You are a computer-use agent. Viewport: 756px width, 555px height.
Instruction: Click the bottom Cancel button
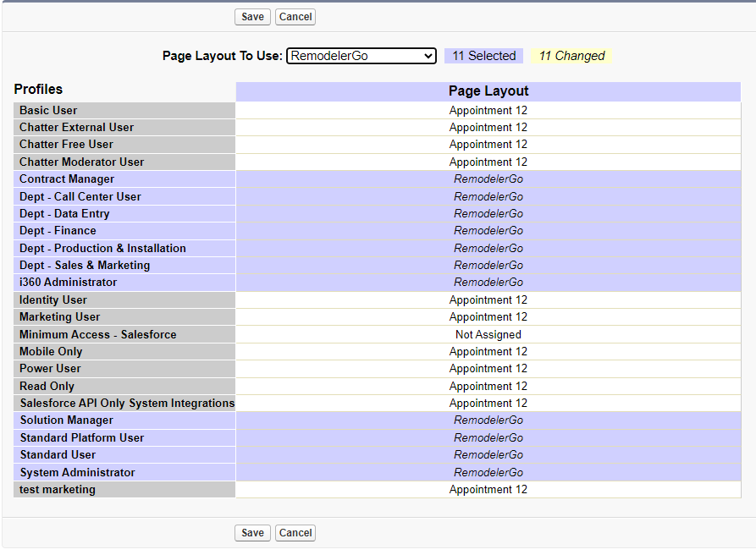pyautogui.click(x=295, y=532)
